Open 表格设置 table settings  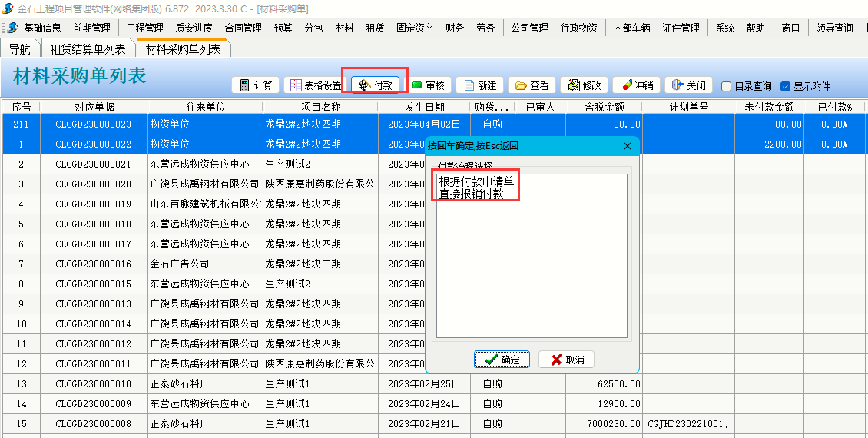coord(315,85)
